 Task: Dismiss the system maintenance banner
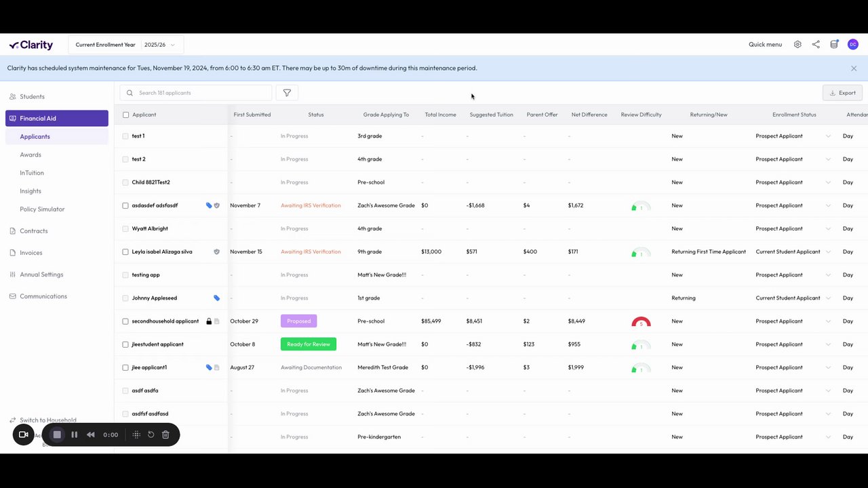point(854,68)
